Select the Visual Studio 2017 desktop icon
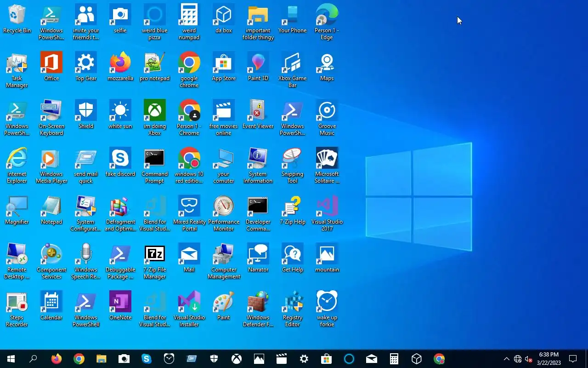The width and height of the screenshot is (588, 368). [x=327, y=213]
